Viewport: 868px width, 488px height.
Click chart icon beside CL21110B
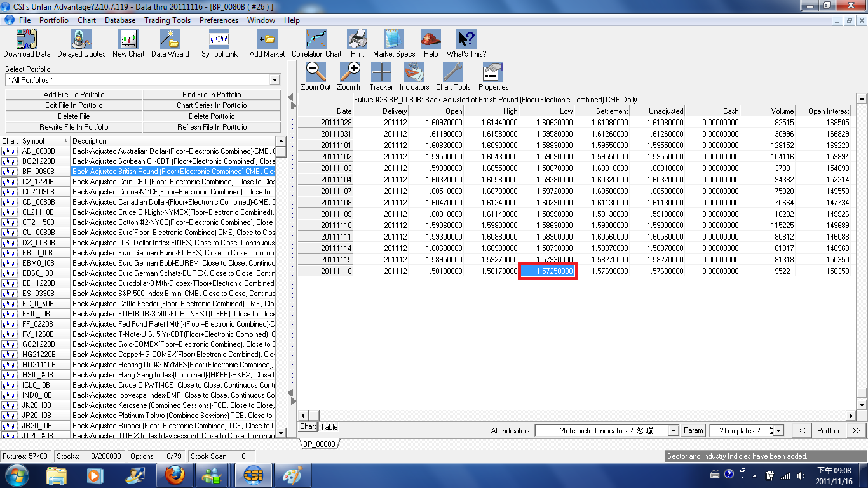tap(10, 212)
